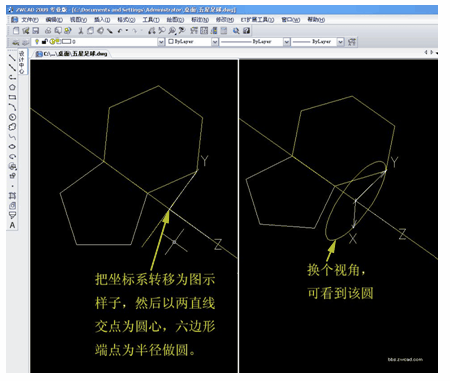450x381 pixels.
Task: Activate the Match Properties brush icon
Action: click(109, 31)
